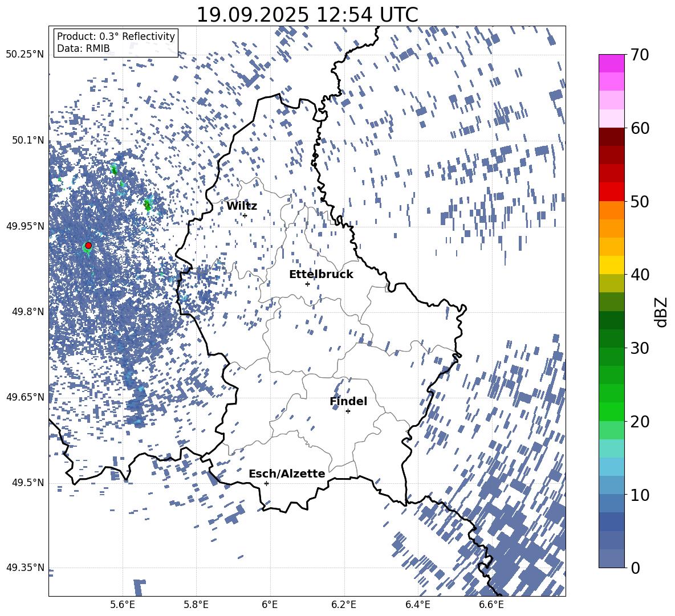Image resolution: width=675 pixels, height=616 pixels.
Task: Click the 50.1°N latitude label
Action: coord(27,140)
